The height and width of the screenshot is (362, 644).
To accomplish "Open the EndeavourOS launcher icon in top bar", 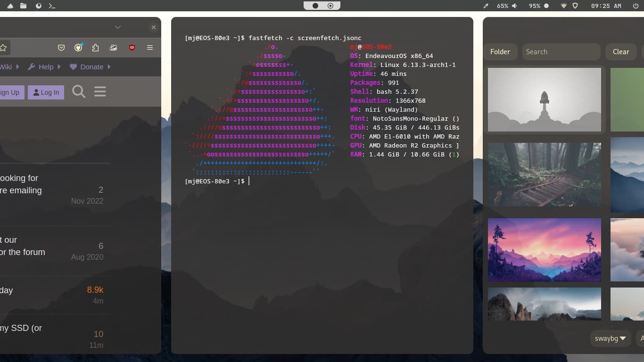I will [x=10, y=6].
